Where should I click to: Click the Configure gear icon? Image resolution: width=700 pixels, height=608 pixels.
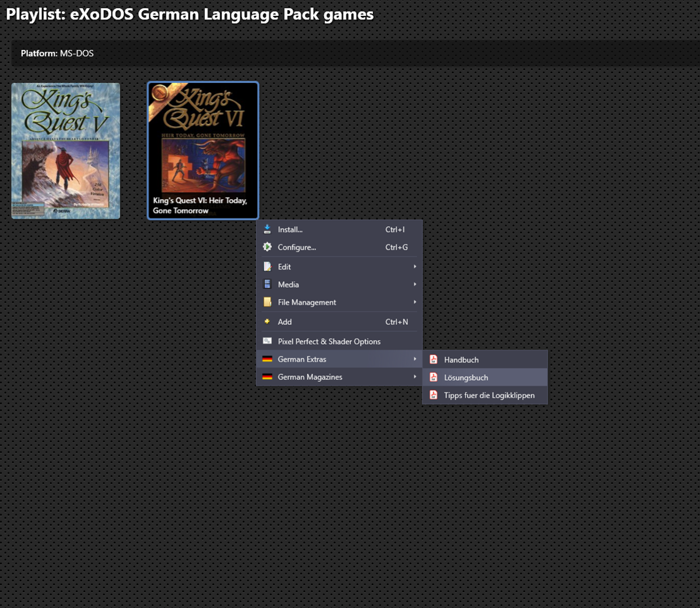[x=267, y=247]
